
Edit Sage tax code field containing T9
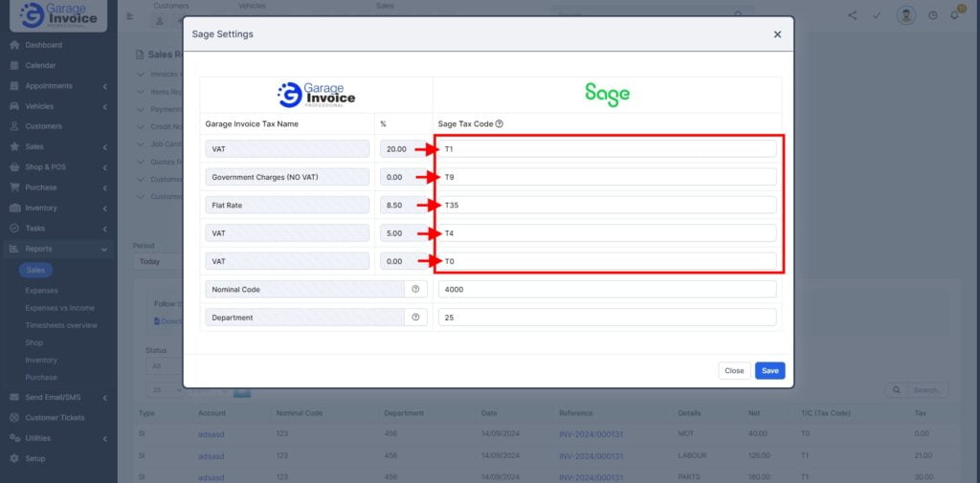pos(608,177)
